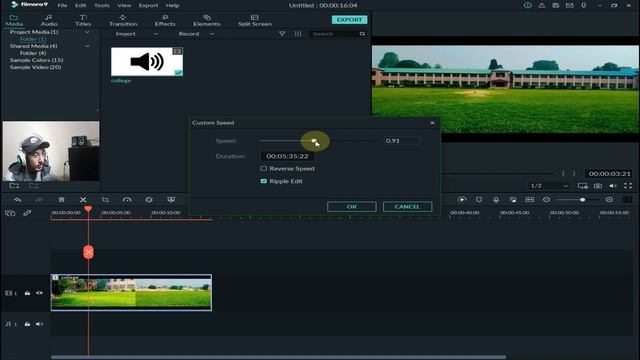Switch to the Effects tab
This screenshot has width=640, height=360.
[x=165, y=20]
